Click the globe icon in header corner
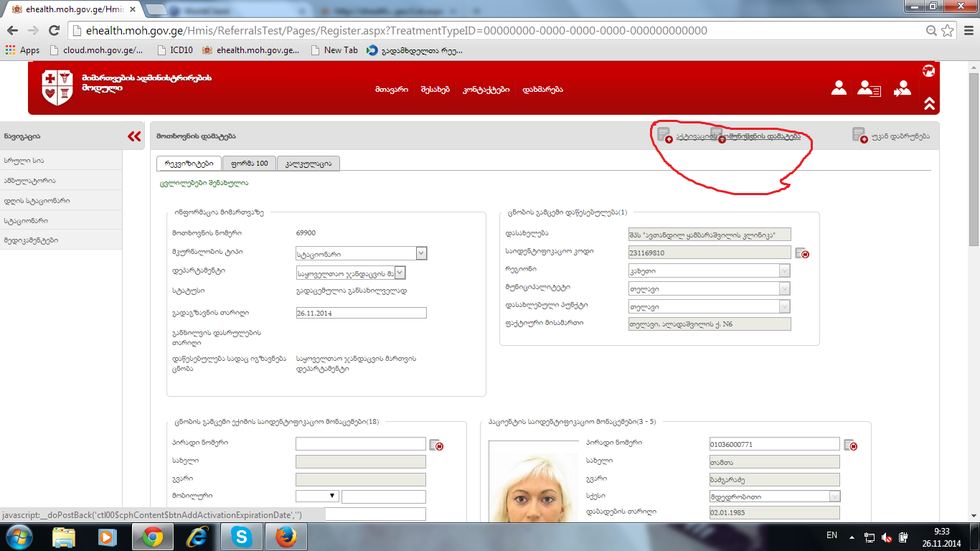980x551 pixels. [x=928, y=71]
